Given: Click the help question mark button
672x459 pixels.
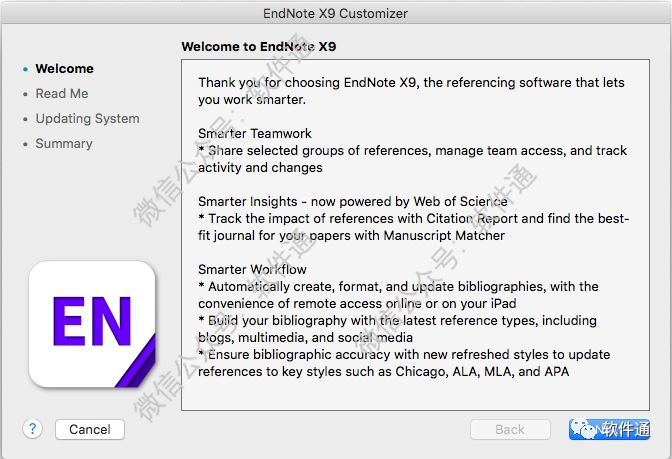Looking at the screenshot, I should click(x=33, y=429).
